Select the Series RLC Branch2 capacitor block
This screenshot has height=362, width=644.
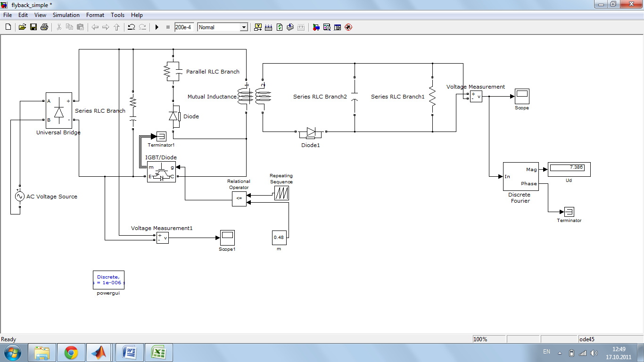pos(355,97)
